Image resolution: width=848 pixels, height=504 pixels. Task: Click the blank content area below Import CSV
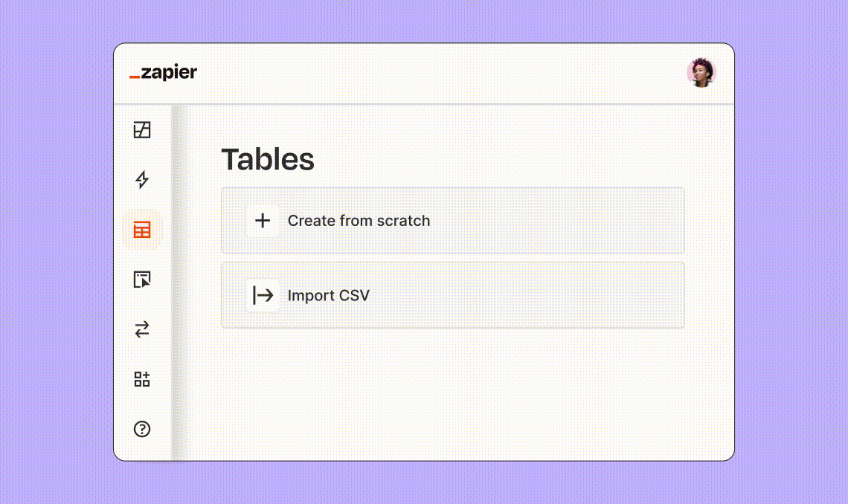(x=453, y=394)
